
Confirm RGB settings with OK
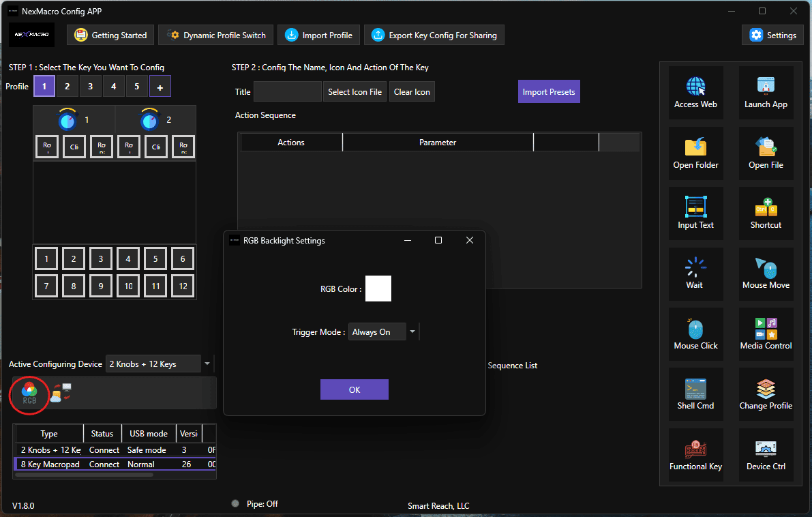point(355,389)
